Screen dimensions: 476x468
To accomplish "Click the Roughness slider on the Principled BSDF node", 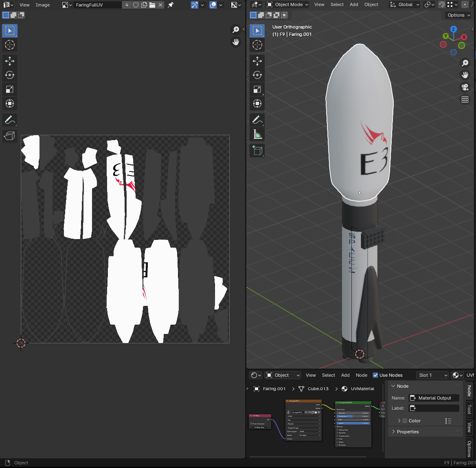I will tap(353, 417).
